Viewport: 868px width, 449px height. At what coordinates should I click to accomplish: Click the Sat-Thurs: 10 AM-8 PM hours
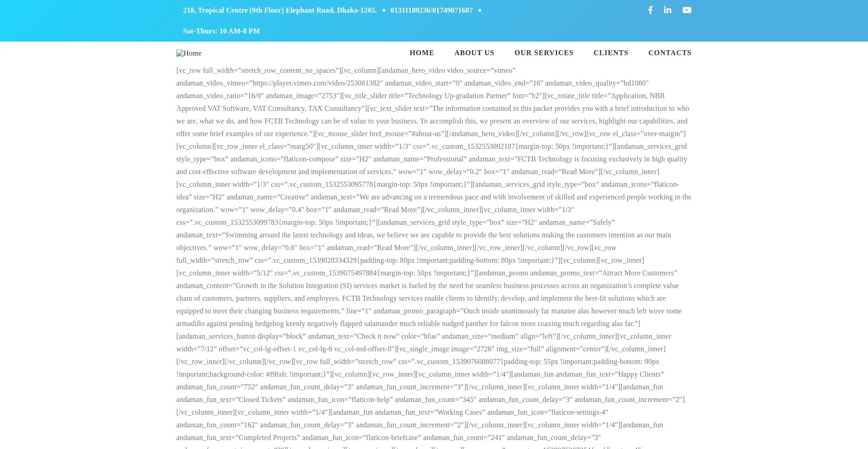pyautogui.click(x=222, y=31)
